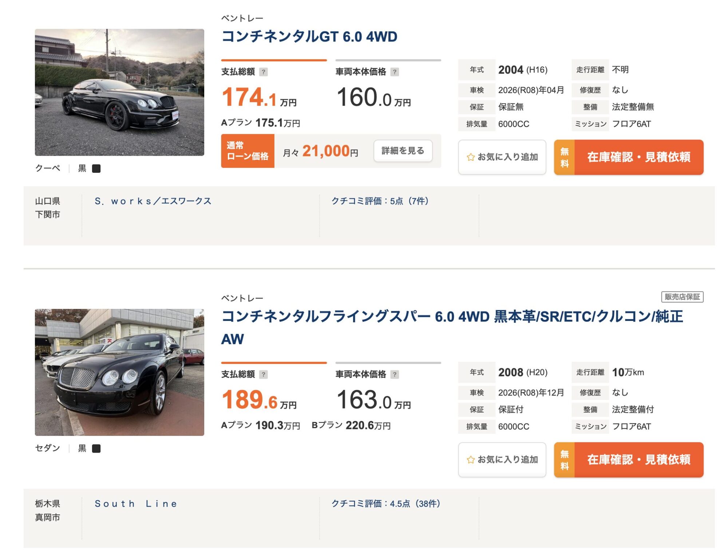The image size is (728, 560).
Task: Open コンチネンタルGT 6.0 4WD listing title
Action: [309, 37]
